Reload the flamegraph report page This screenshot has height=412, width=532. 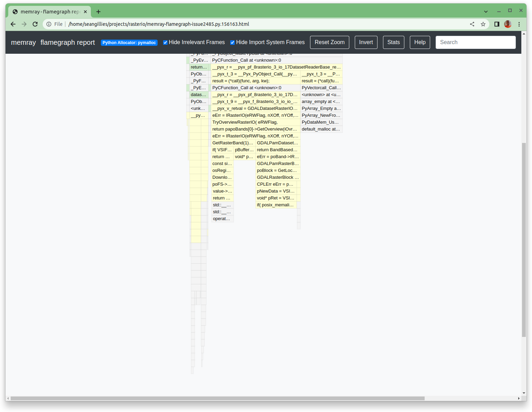click(35, 24)
